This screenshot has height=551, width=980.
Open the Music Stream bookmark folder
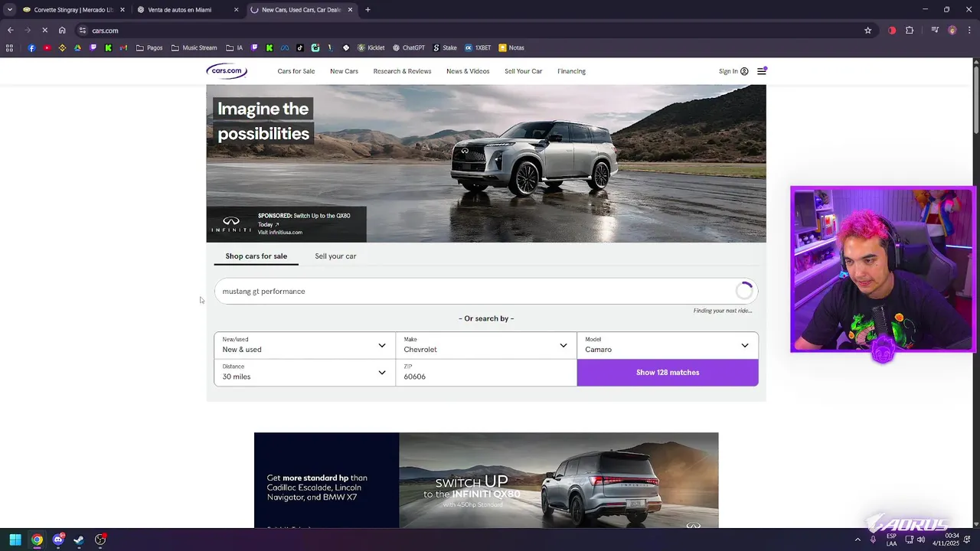click(x=194, y=47)
